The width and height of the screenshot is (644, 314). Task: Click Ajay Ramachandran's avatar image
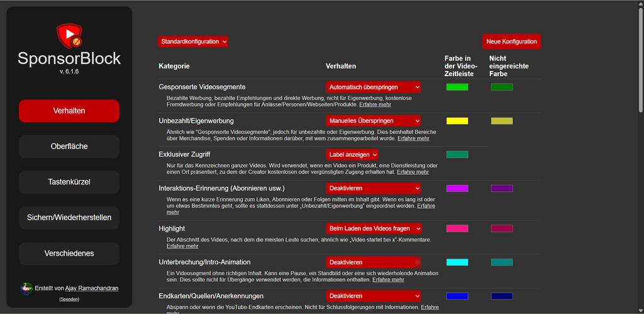coord(26,289)
